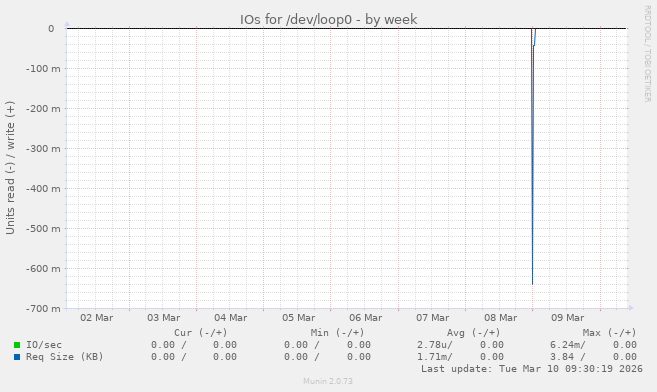
Task: Click the IO/sec max value '6.24m/'
Action: [568, 345]
